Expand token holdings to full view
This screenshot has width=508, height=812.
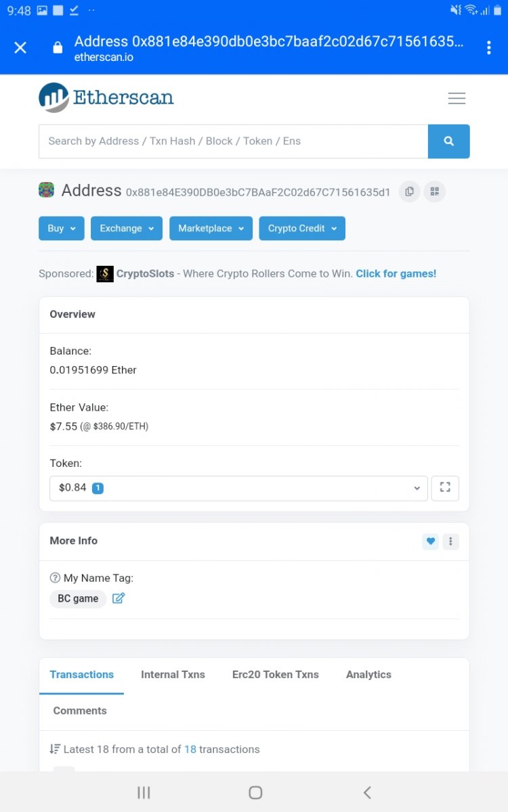445,488
